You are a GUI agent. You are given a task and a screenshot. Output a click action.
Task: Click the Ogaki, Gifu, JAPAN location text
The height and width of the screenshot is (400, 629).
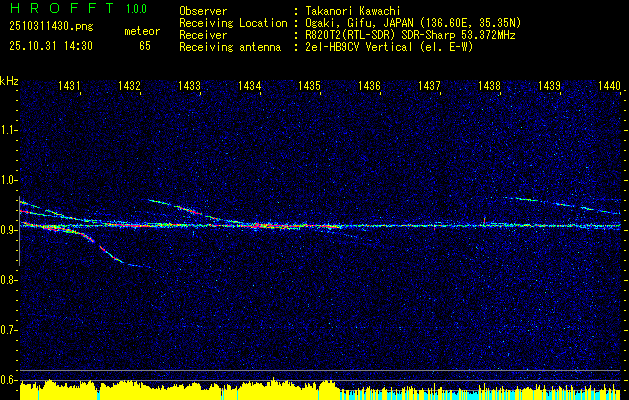[x=412, y=23]
